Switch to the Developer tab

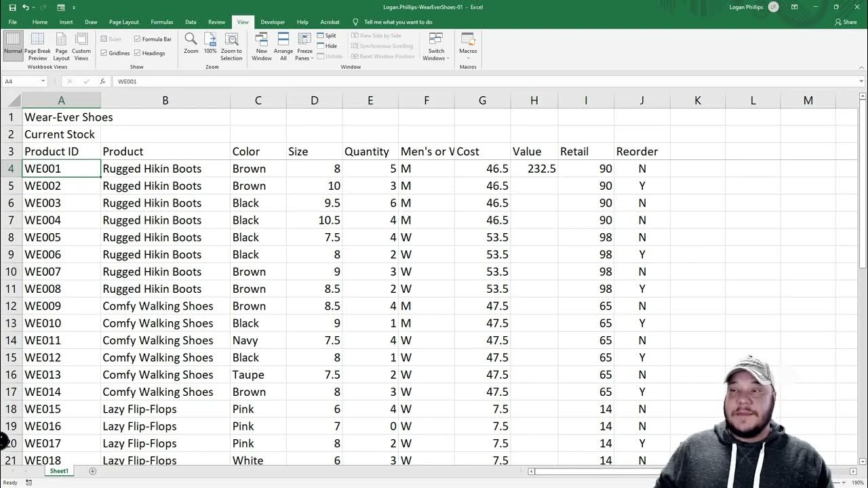pyautogui.click(x=273, y=22)
